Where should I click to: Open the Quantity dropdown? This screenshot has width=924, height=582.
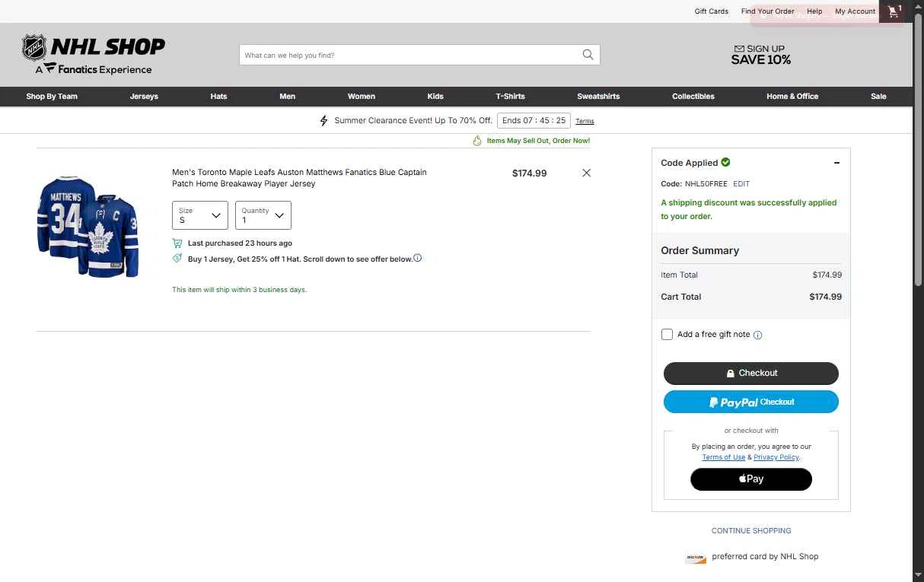click(263, 215)
